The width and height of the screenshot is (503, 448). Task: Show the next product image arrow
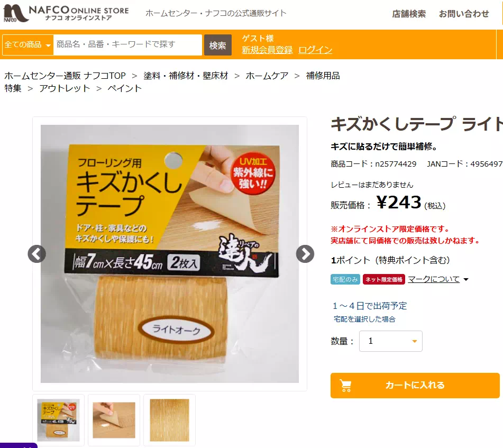[305, 254]
